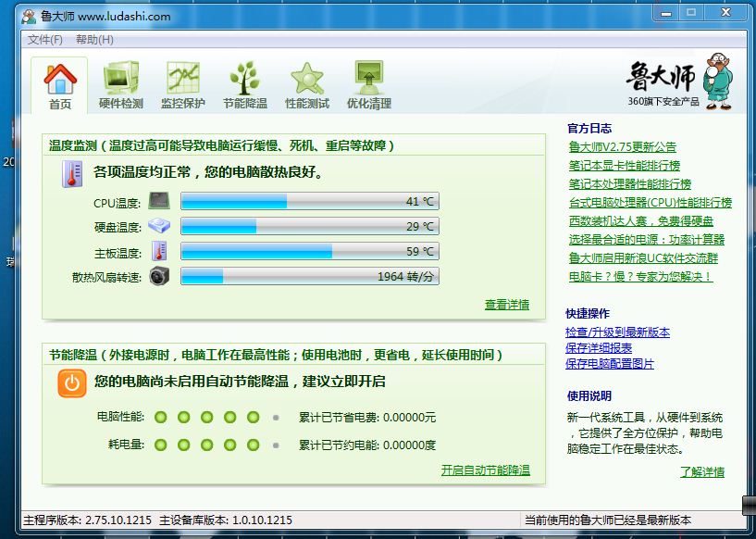Click the 了解详情 link
The width and height of the screenshot is (756, 539).
click(x=702, y=471)
